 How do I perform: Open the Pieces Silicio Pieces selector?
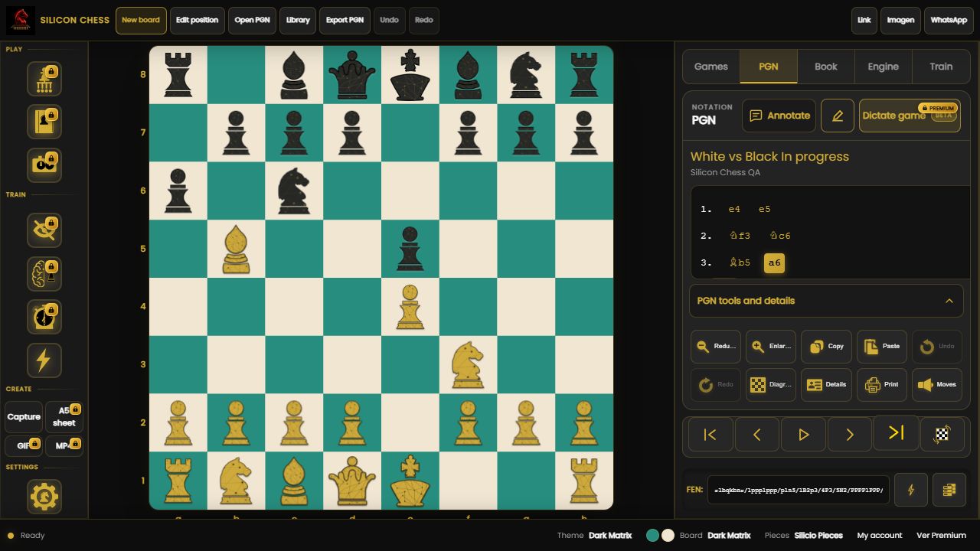804,536
